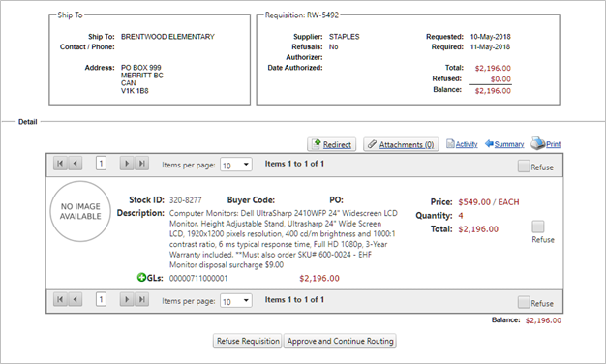Go to next page in top pager
Screen dimensions: 606x364
127,164
